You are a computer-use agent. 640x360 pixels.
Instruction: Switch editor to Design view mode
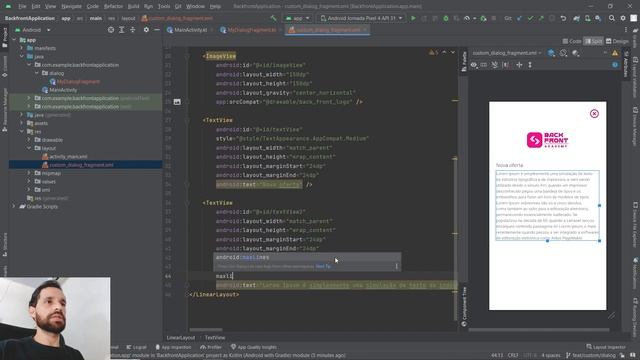tap(617, 41)
